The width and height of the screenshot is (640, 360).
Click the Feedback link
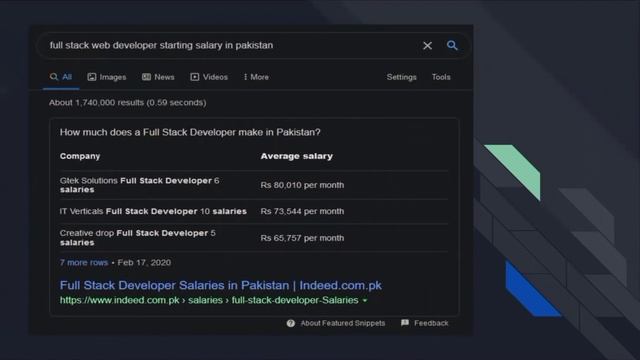coord(431,323)
